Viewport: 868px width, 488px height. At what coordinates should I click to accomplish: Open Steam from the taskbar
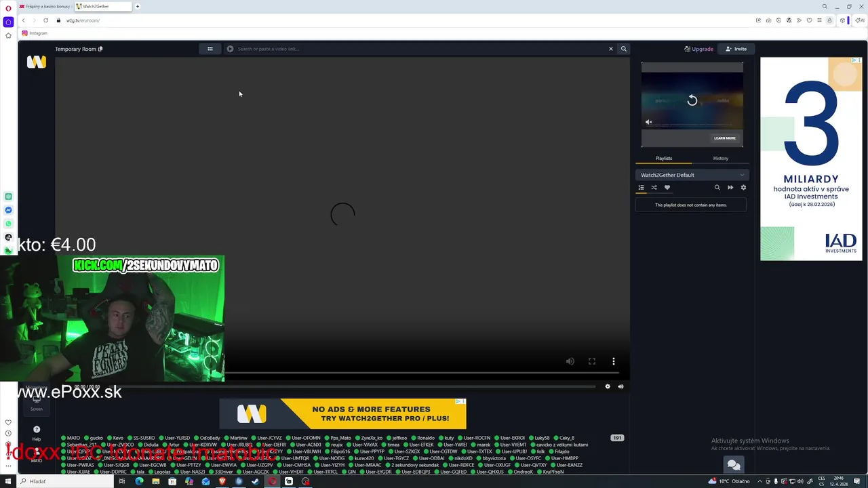pyautogui.click(x=255, y=481)
